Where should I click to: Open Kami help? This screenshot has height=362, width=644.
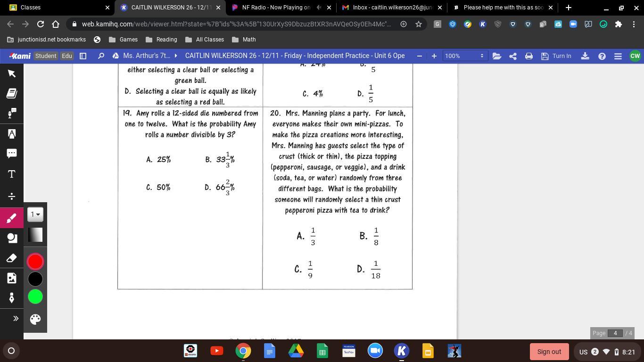click(602, 56)
